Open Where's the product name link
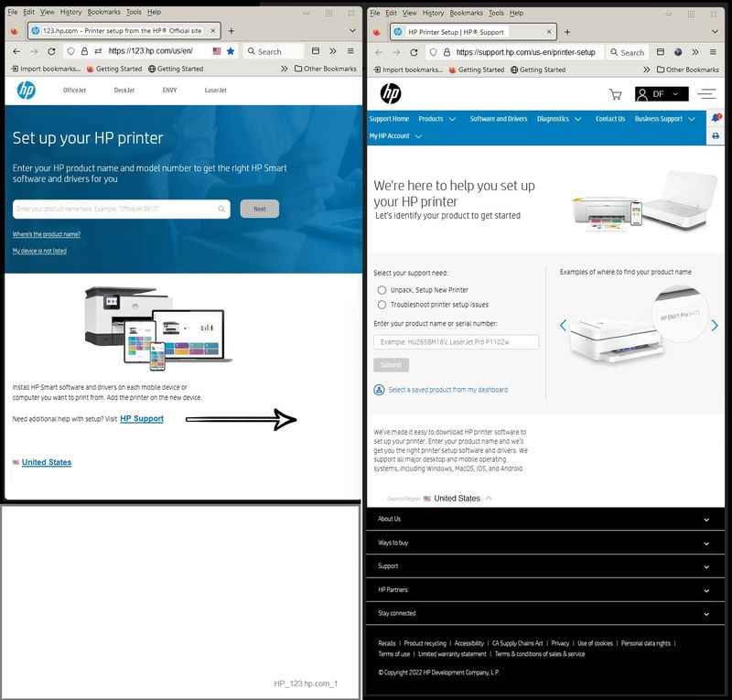Viewport: 732px width, 700px height. [x=47, y=234]
